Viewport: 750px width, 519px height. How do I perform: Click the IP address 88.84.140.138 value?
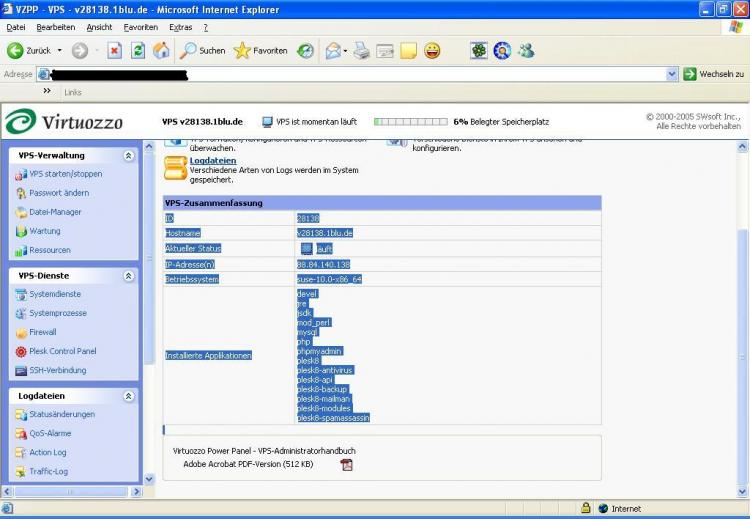click(323, 265)
